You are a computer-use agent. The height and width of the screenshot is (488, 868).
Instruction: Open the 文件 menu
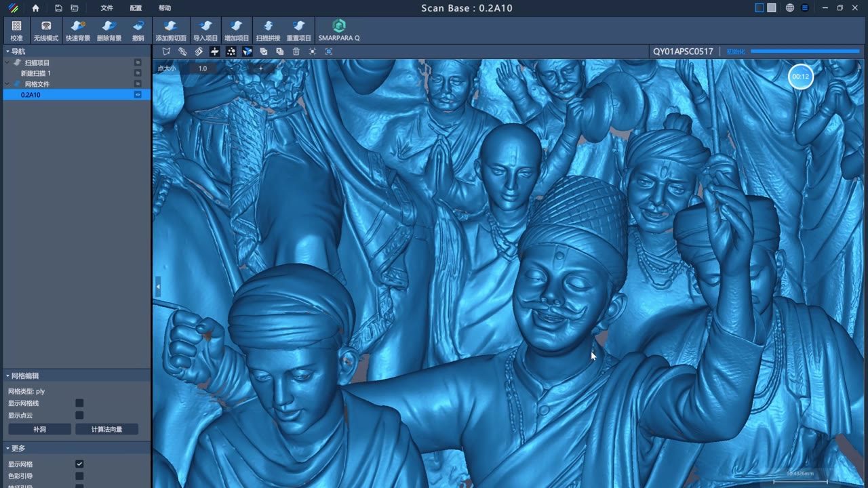pos(106,8)
